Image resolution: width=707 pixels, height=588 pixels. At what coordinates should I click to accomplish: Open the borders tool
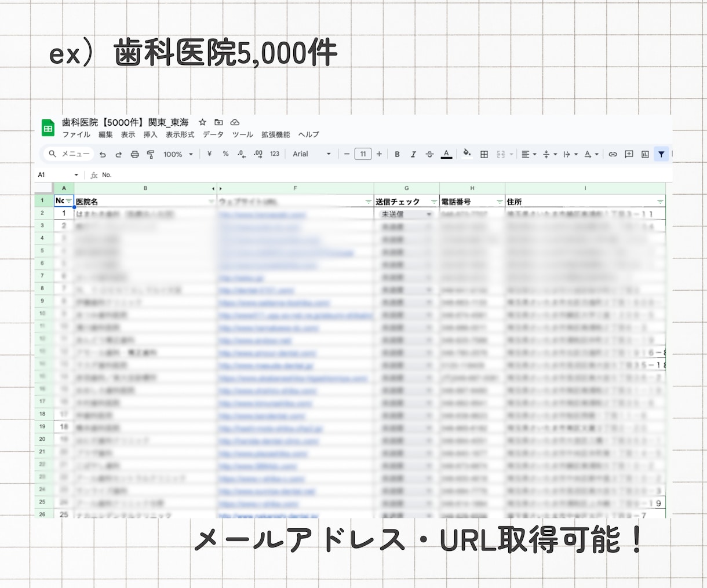[484, 154]
